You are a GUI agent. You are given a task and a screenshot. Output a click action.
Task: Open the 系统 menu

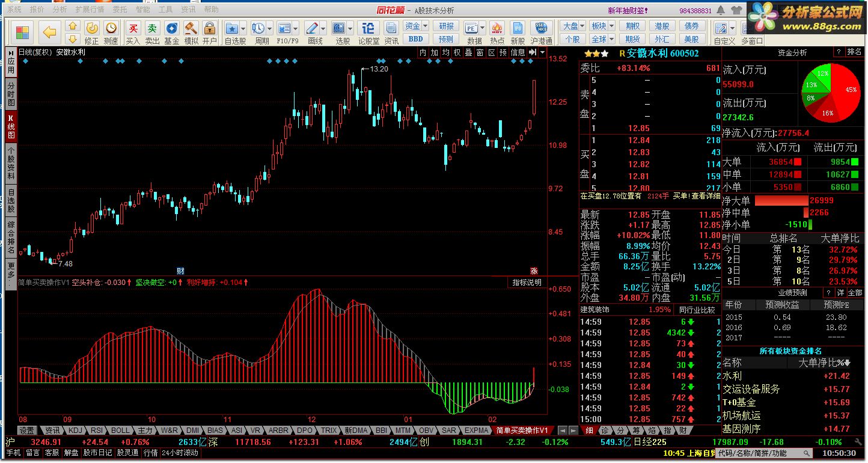[14, 10]
